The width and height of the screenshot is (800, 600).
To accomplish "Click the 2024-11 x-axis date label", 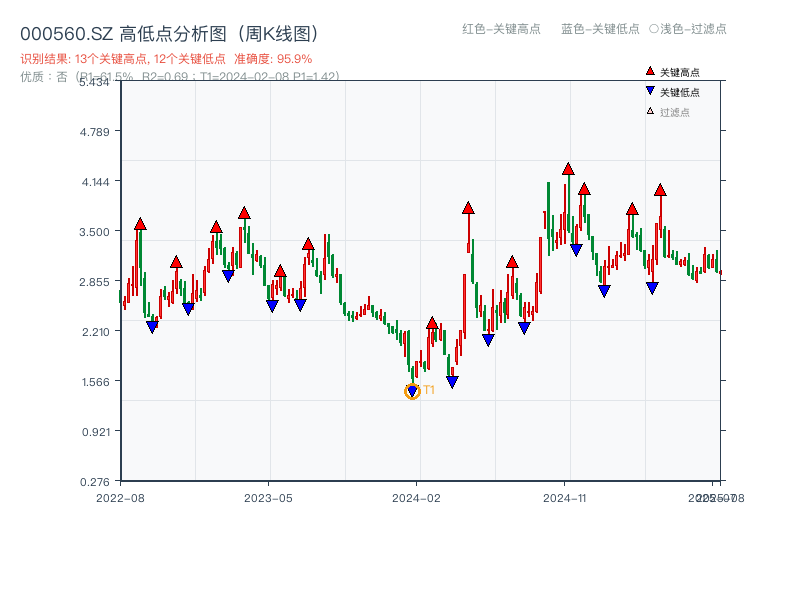I will click(564, 498).
